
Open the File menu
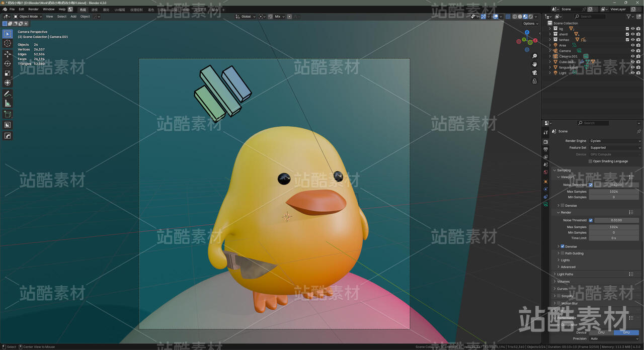coord(12,9)
